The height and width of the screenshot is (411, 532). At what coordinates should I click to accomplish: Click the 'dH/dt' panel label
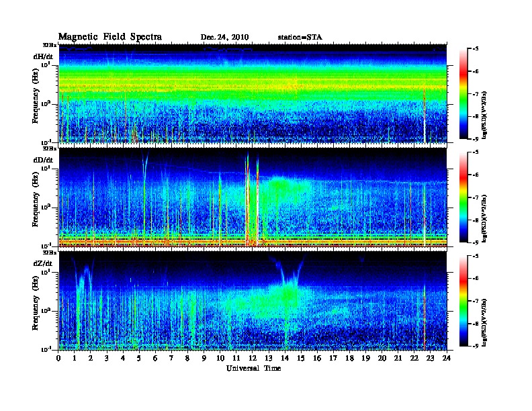pyautogui.click(x=43, y=56)
